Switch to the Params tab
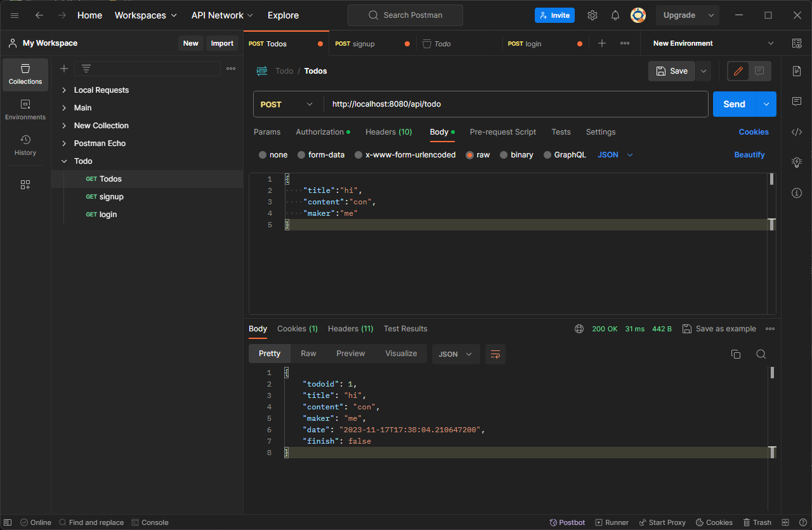 [267, 132]
